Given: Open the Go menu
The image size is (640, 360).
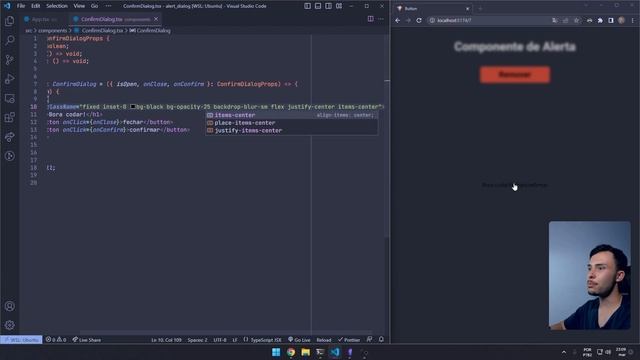Looking at the screenshot, I should click(94, 6).
